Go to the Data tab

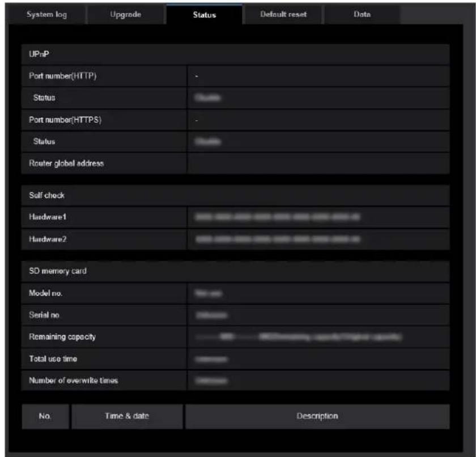tap(362, 14)
